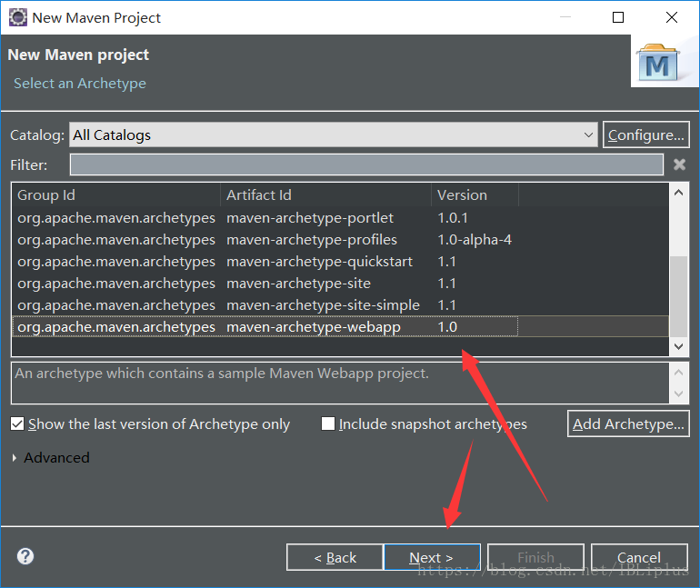700x588 pixels.
Task: Click the webapp archetype description text
Action: tap(222, 373)
